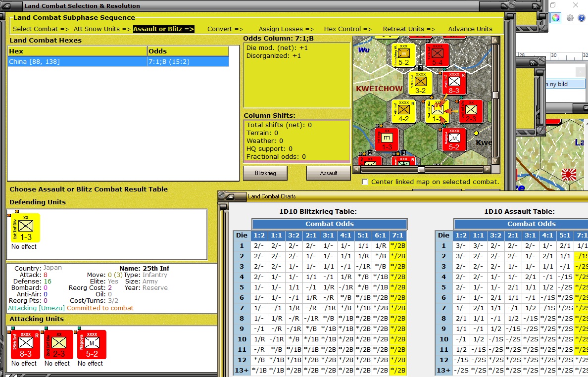Open Land Combat Selection window system menu icon
Viewport: 588px width, 377px height.
(x=6, y=5)
